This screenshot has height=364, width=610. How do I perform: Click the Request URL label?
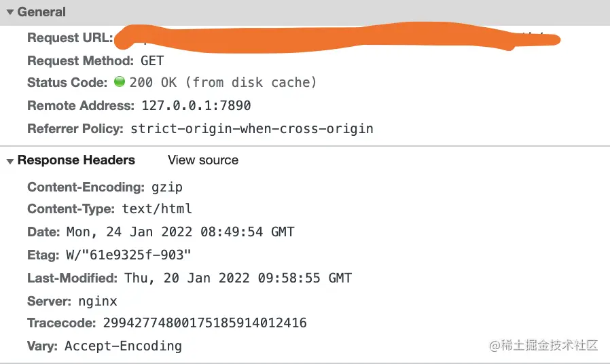[69, 38]
